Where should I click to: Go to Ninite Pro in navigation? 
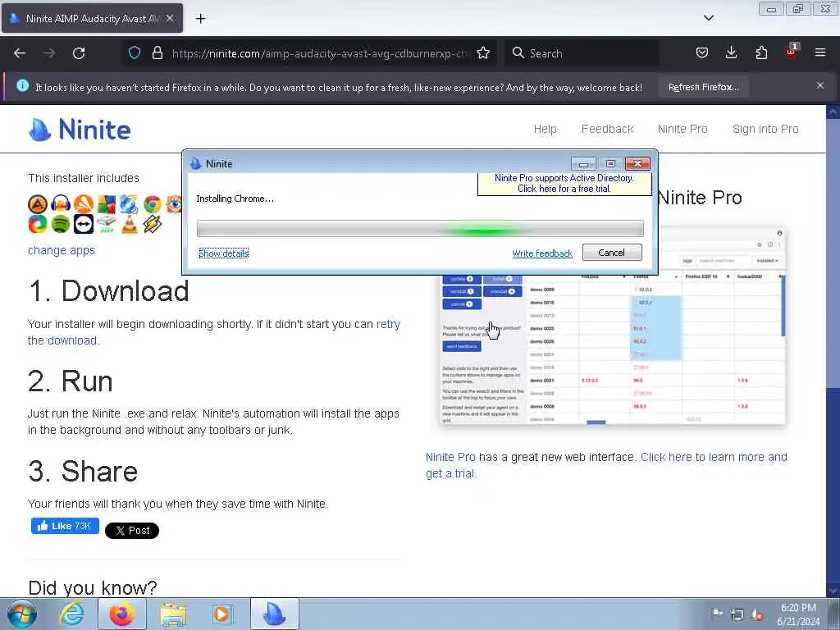point(682,129)
